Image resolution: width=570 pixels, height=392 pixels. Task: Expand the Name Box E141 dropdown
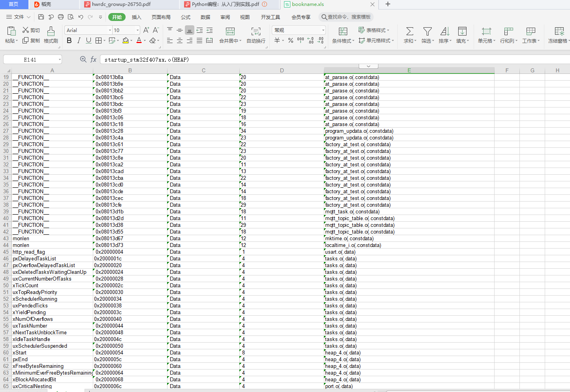tap(60, 60)
